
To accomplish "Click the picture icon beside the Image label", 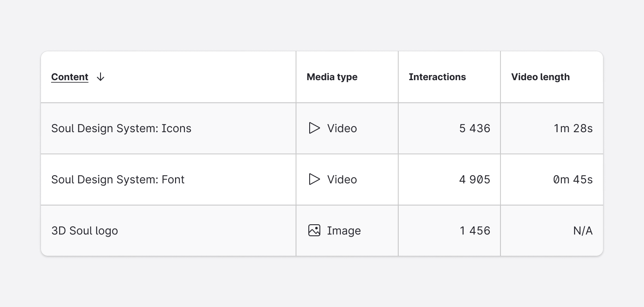I will point(314,230).
